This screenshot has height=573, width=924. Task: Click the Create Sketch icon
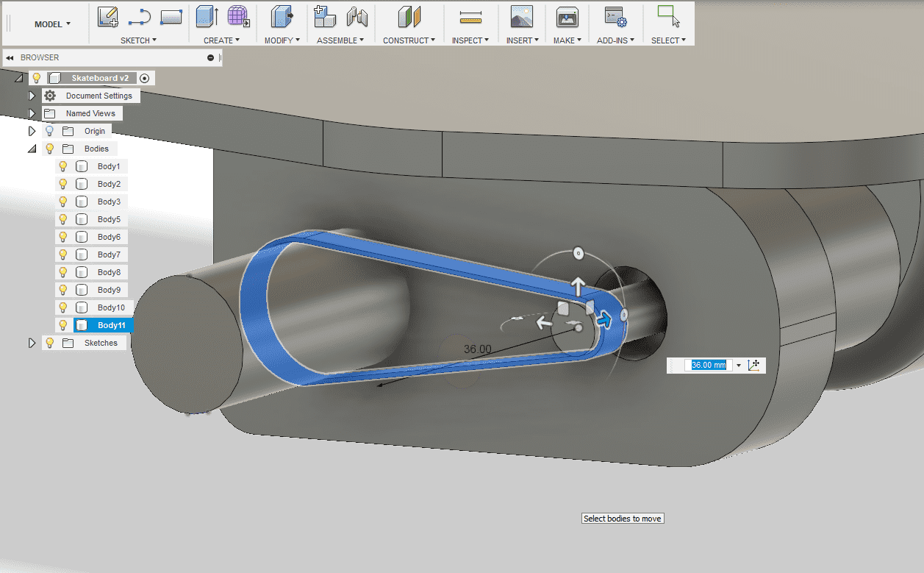pos(108,17)
